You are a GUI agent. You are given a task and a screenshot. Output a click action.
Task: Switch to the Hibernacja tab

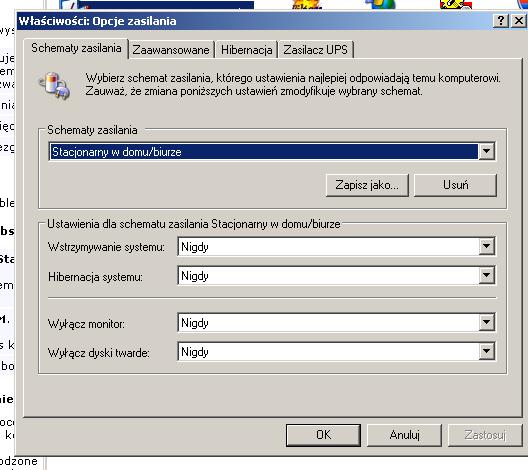coord(246,50)
